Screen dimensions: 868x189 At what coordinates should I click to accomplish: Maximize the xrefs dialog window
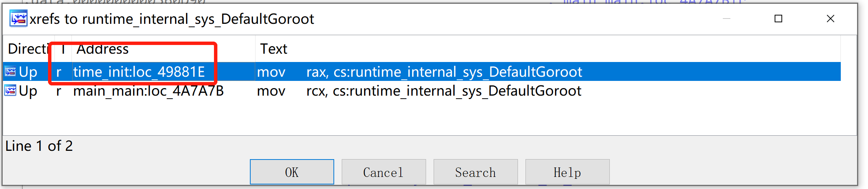click(x=778, y=19)
